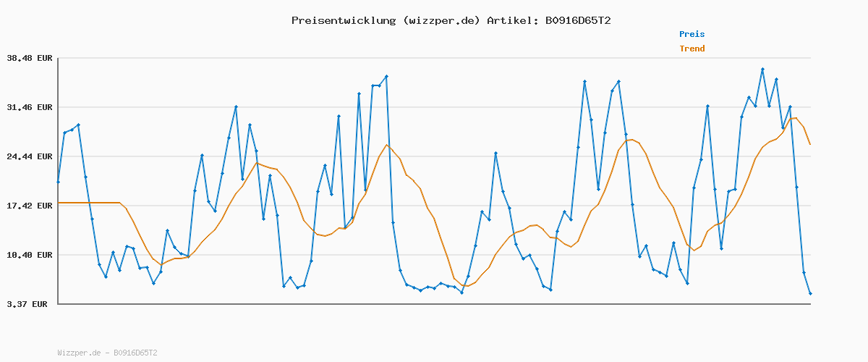Select the last data point of blue price line
Screen dimensions: 868x362
point(810,293)
